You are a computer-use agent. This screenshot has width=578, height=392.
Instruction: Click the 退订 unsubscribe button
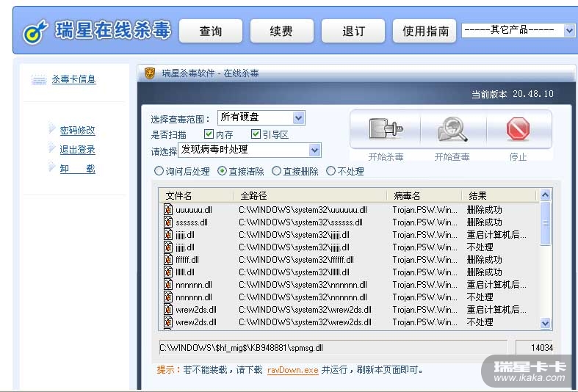pos(353,31)
